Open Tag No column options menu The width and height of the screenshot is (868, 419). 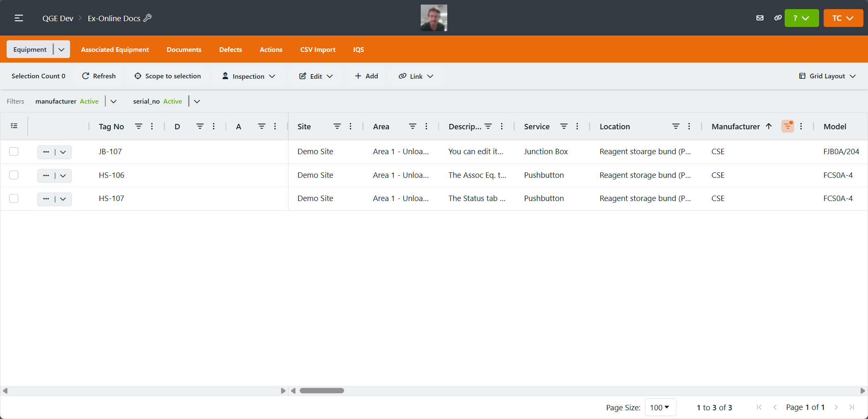click(x=152, y=126)
